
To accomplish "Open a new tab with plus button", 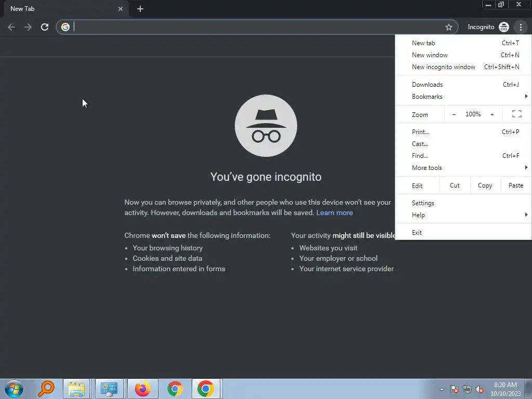I will coord(140,9).
